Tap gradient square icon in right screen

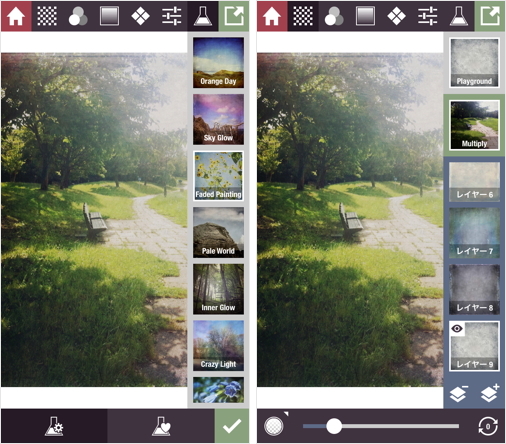pyautogui.click(x=365, y=16)
